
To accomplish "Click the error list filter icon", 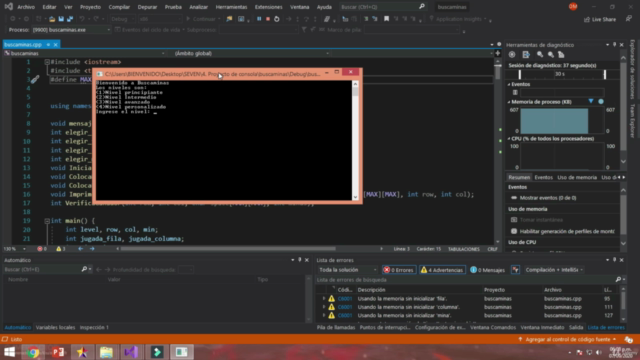I will [516, 270].
